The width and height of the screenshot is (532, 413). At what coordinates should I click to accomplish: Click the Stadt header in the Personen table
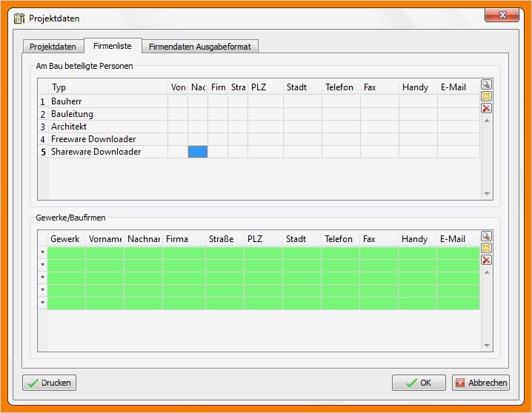coord(302,87)
